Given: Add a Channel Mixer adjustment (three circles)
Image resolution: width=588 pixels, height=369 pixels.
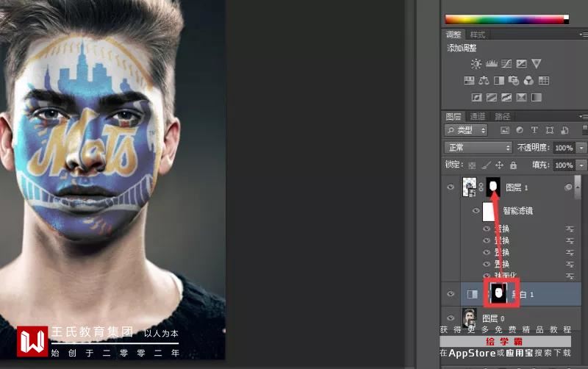Looking at the screenshot, I should pos(528,81).
